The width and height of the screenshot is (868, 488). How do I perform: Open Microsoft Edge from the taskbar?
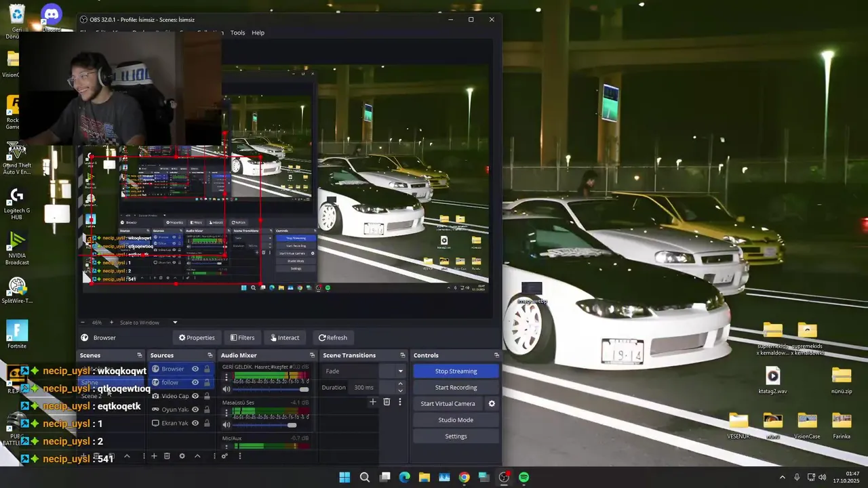404,477
